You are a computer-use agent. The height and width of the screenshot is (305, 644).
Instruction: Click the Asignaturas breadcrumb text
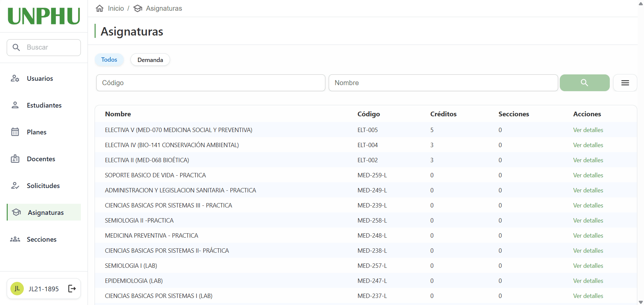click(164, 8)
